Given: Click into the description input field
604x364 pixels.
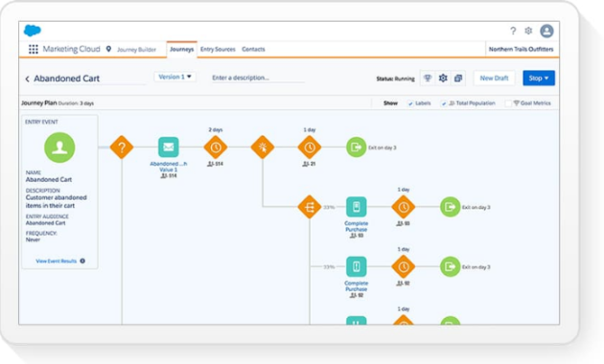Looking at the screenshot, I should pyautogui.click(x=258, y=78).
